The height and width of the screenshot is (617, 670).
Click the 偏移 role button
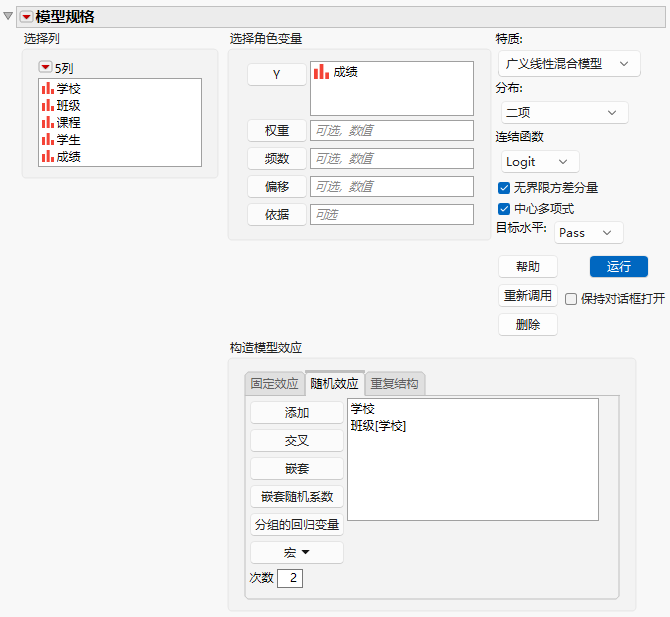click(276, 186)
